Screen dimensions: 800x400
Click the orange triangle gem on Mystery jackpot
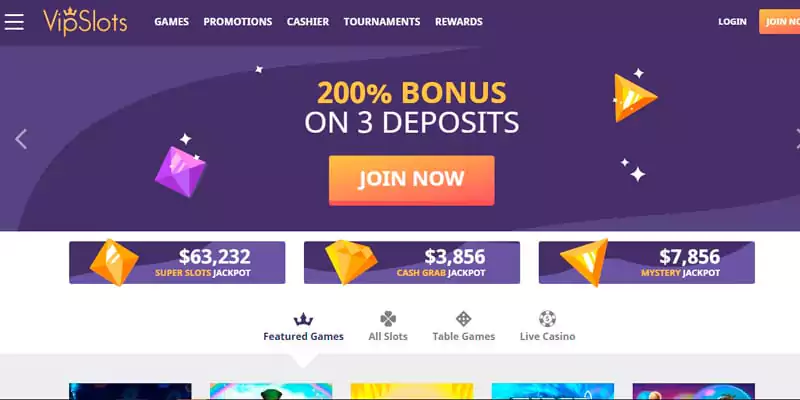tap(586, 262)
